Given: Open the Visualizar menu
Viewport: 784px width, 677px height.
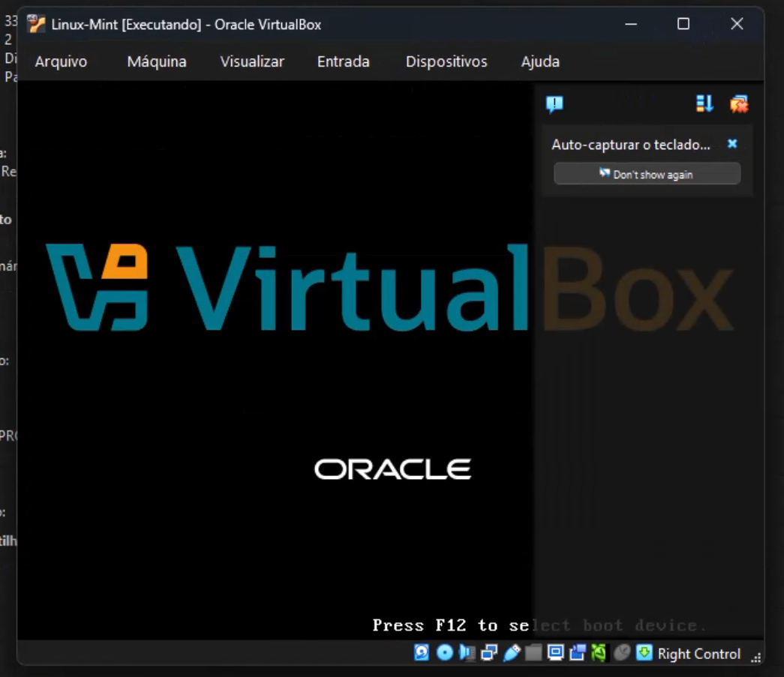Looking at the screenshot, I should (x=252, y=61).
